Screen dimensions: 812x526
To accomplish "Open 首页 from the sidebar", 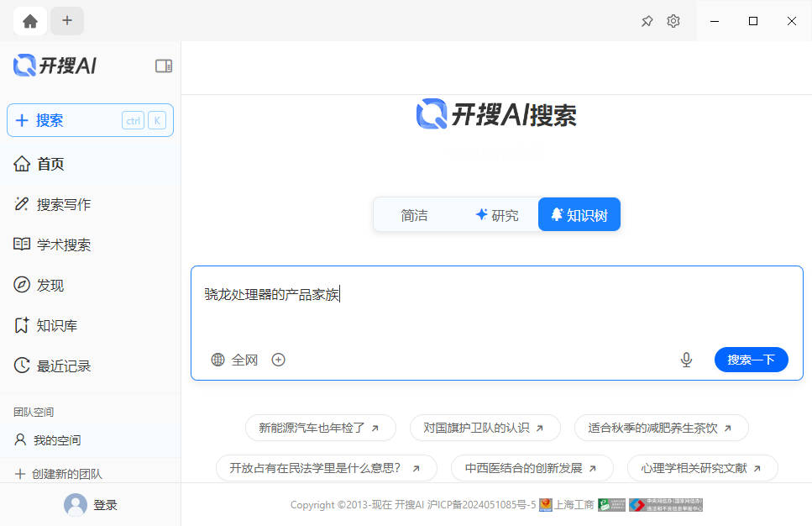I will [49, 164].
